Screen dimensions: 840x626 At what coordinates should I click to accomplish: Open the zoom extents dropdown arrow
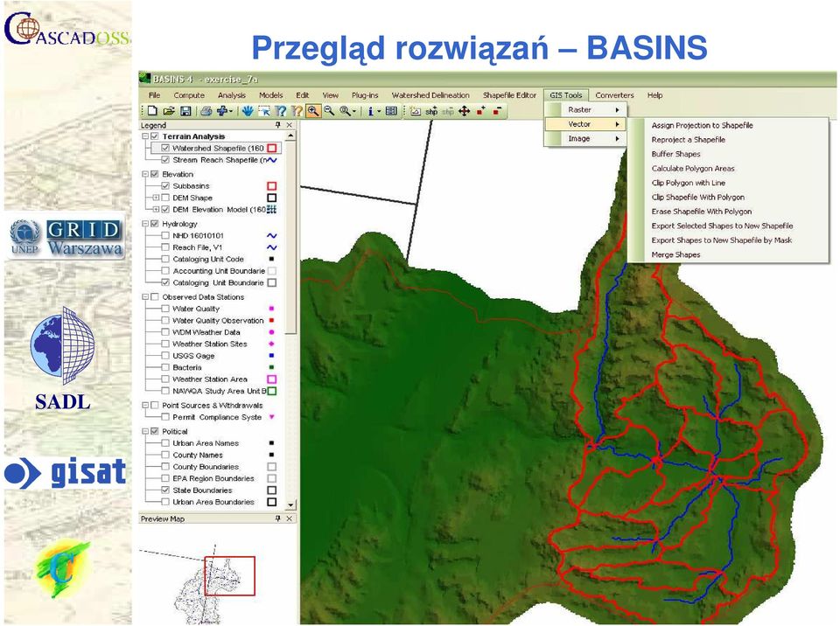pyautogui.click(x=354, y=111)
